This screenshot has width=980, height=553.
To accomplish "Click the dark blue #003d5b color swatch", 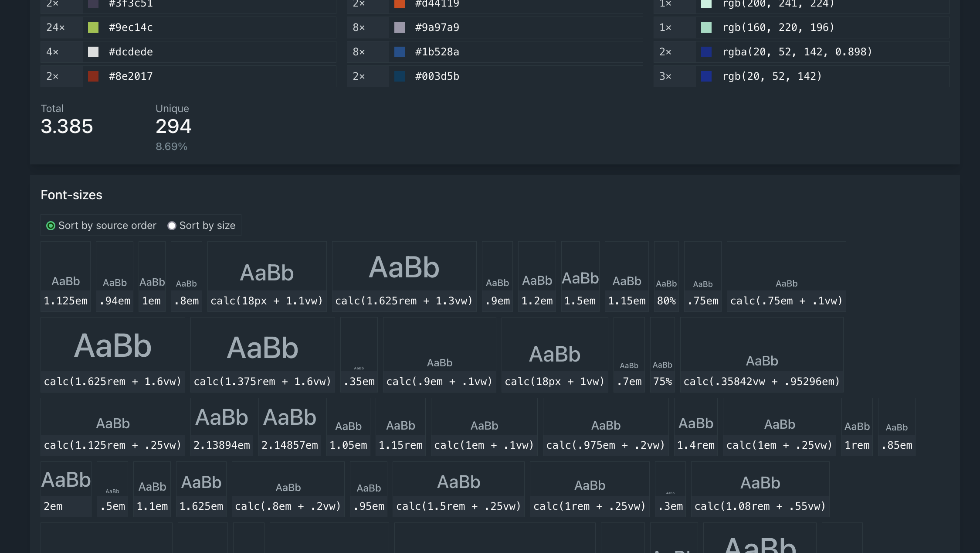I will coord(400,76).
